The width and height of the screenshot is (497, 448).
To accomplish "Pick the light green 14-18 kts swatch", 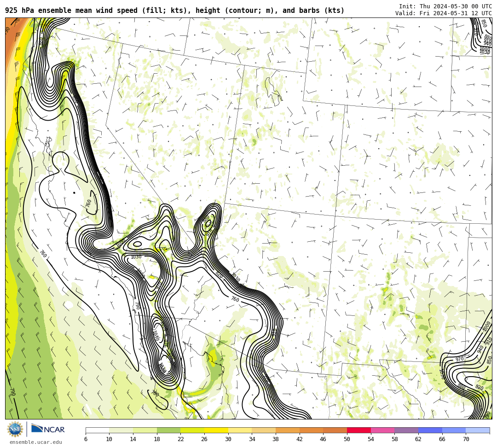I will [145, 430].
